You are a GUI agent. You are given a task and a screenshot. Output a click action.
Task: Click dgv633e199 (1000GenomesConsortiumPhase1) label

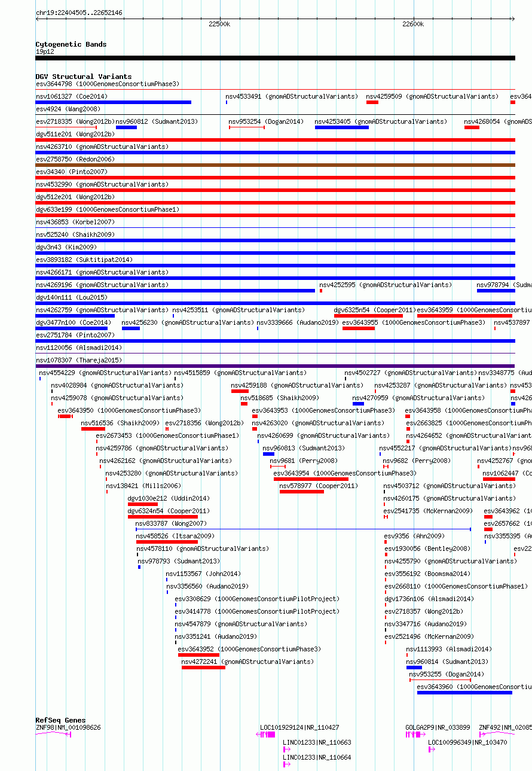tap(108, 209)
